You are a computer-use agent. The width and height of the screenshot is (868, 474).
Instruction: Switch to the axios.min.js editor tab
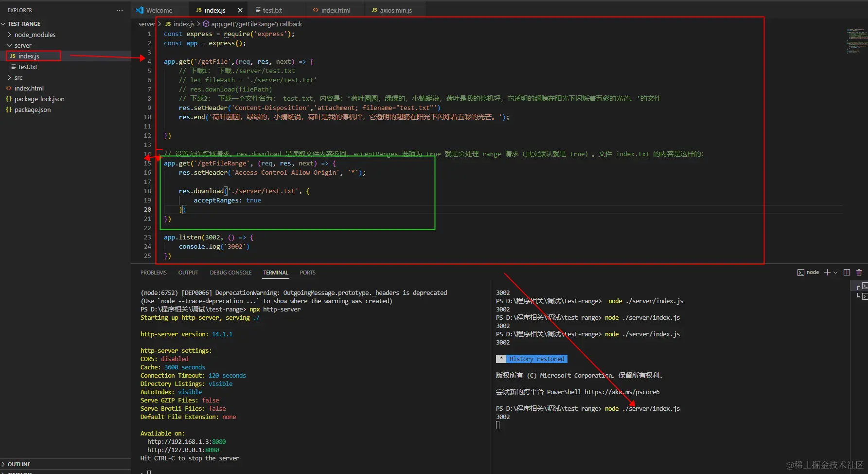click(x=396, y=10)
